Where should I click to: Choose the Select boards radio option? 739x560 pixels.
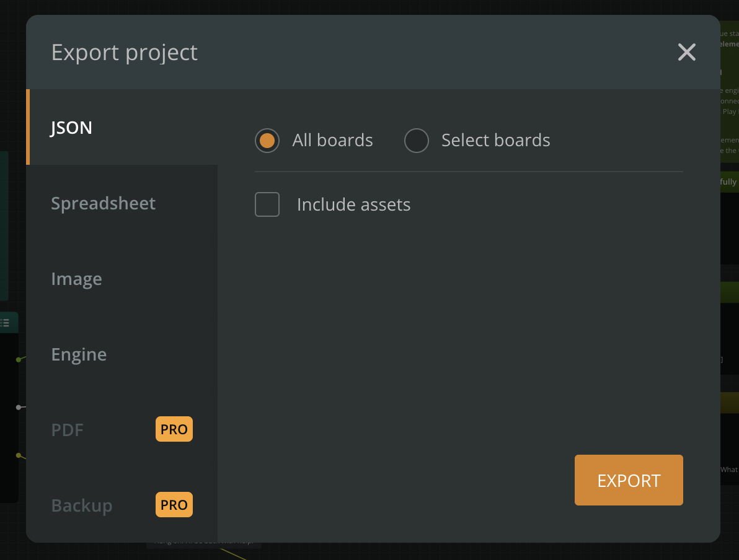pos(416,141)
